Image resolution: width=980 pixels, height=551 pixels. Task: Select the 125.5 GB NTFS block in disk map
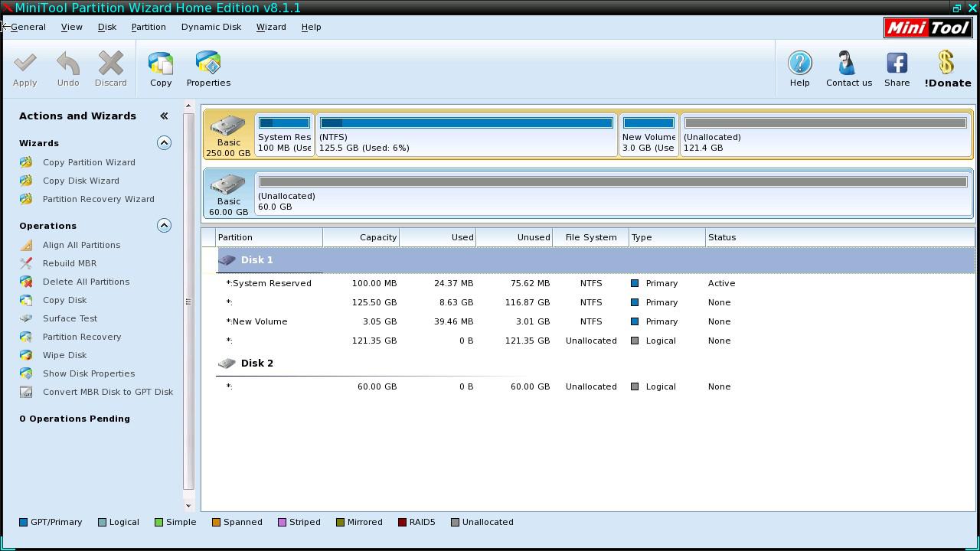coord(466,134)
